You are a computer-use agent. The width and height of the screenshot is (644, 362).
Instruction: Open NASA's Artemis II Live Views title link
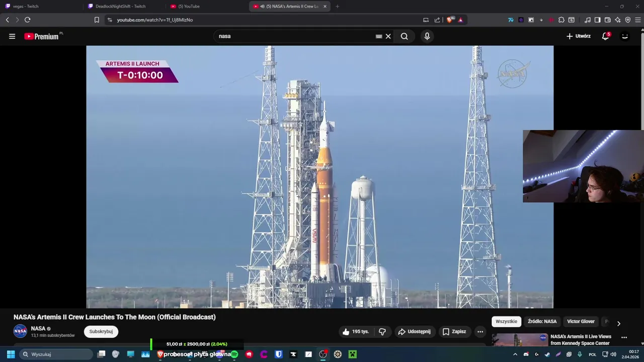[581, 340]
